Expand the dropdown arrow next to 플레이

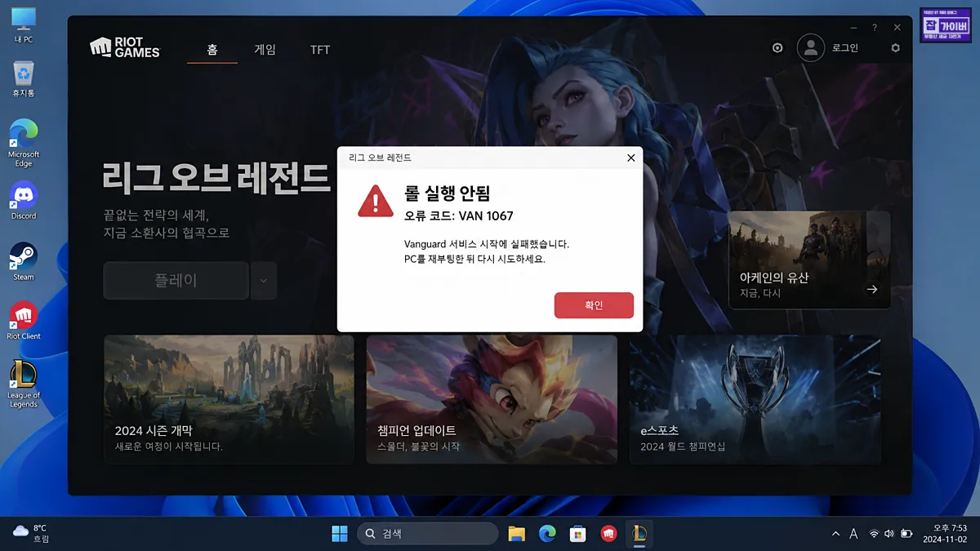[x=264, y=281]
